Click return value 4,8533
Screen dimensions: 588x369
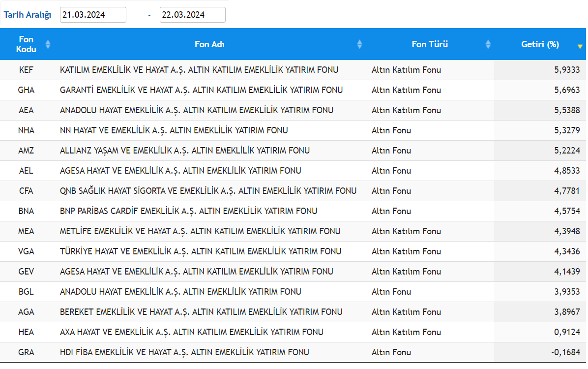pyautogui.click(x=567, y=171)
